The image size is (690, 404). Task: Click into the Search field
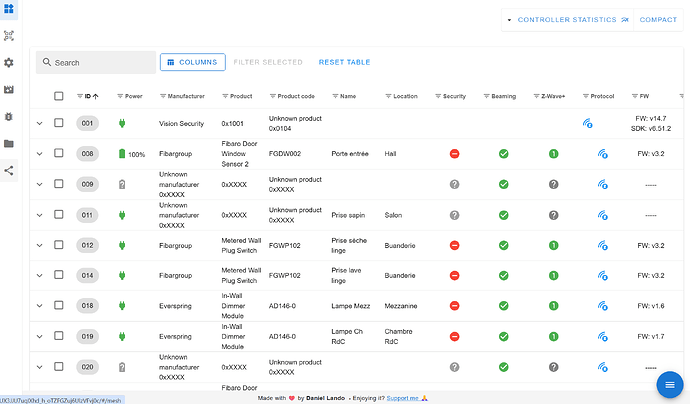click(96, 62)
